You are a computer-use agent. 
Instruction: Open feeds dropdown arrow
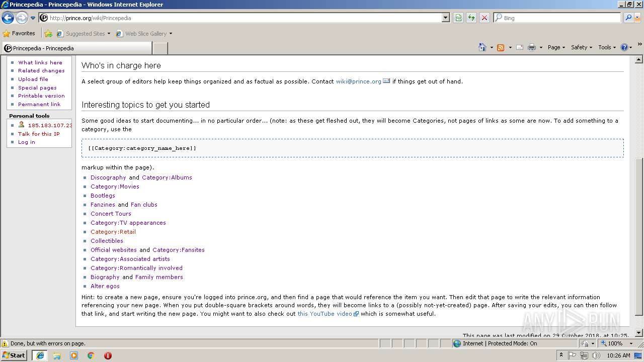point(510,47)
